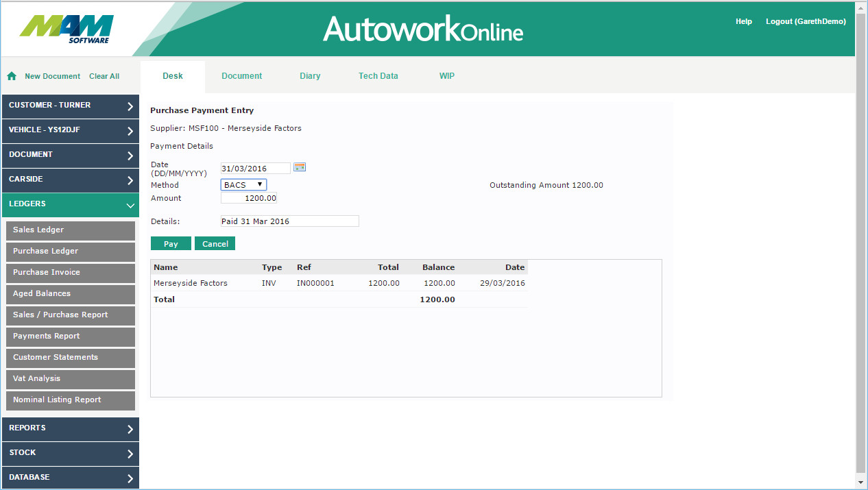The image size is (868, 490).
Task: Open the payment Method dropdown
Action: pos(243,185)
